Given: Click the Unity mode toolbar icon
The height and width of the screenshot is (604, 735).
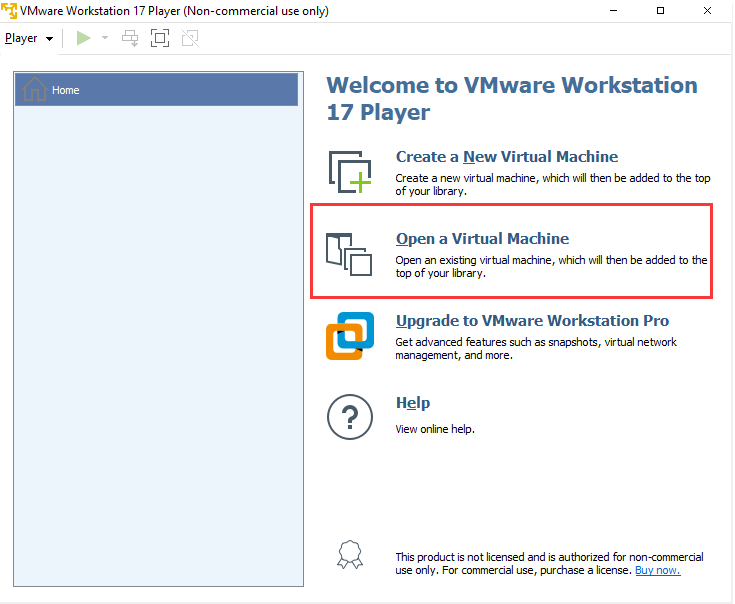Looking at the screenshot, I should click(x=190, y=38).
